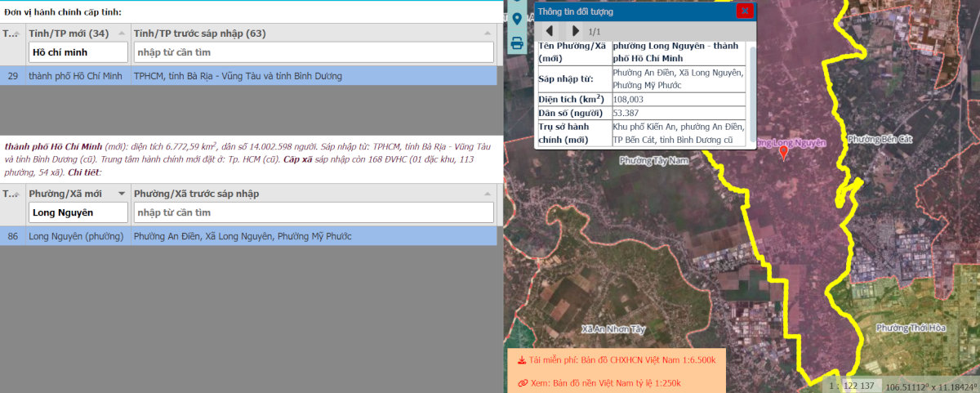This screenshot has height=393, width=980.
Task: Click the location pin icon in map toolbar
Action: pos(516,20)
